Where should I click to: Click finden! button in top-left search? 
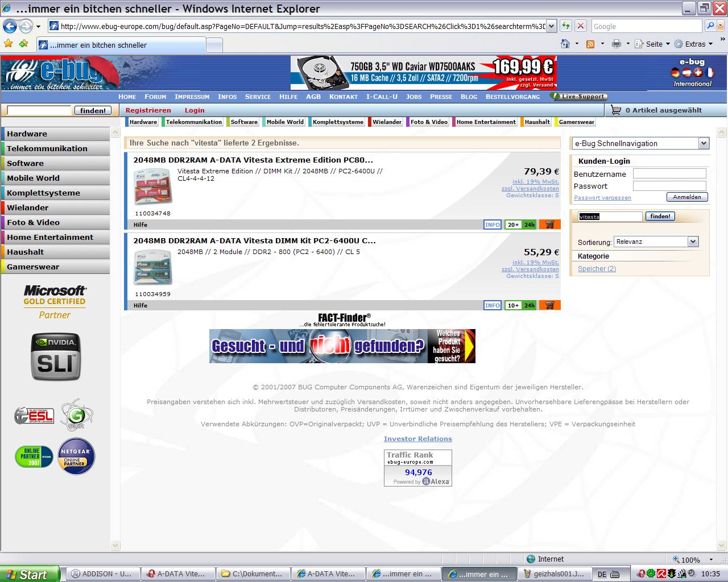[x=93, y=111]
